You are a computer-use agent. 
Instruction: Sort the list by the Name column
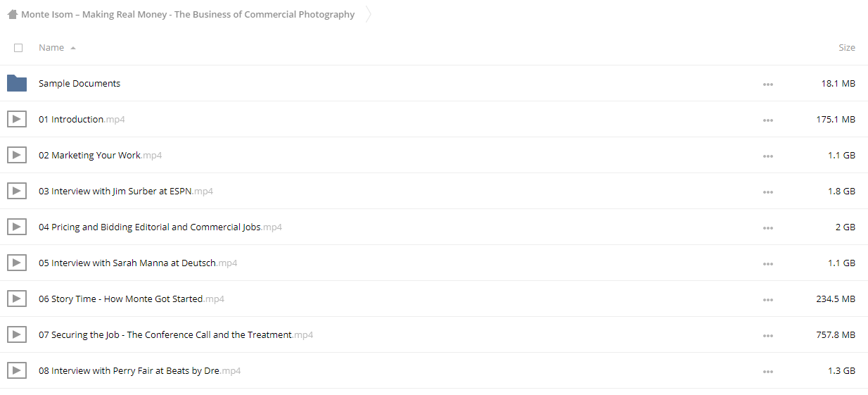tap(51, 47)
